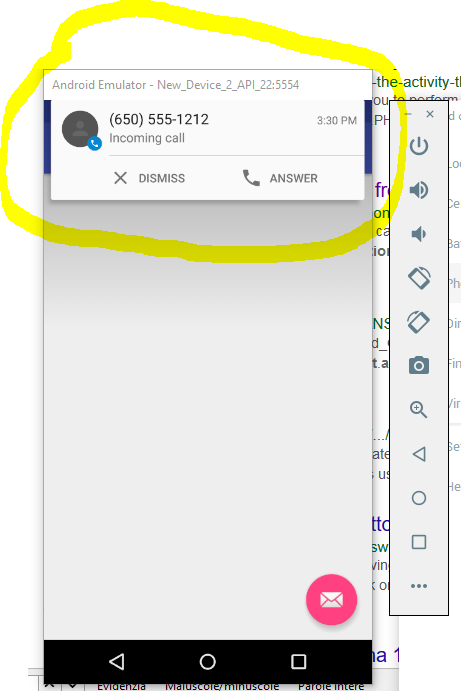Dismiss the incoming call notification
The height and width of the screenshot is (691, 461).
tap(149, 178)
